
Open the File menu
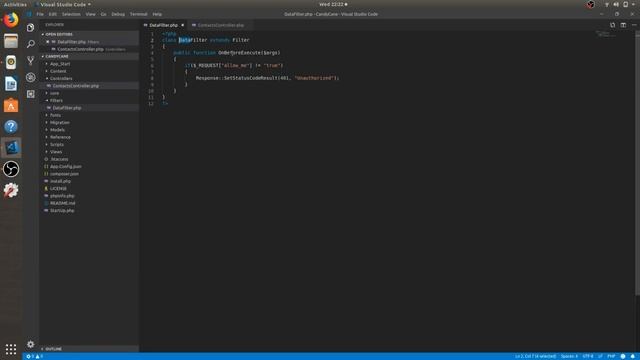(40, 14)
